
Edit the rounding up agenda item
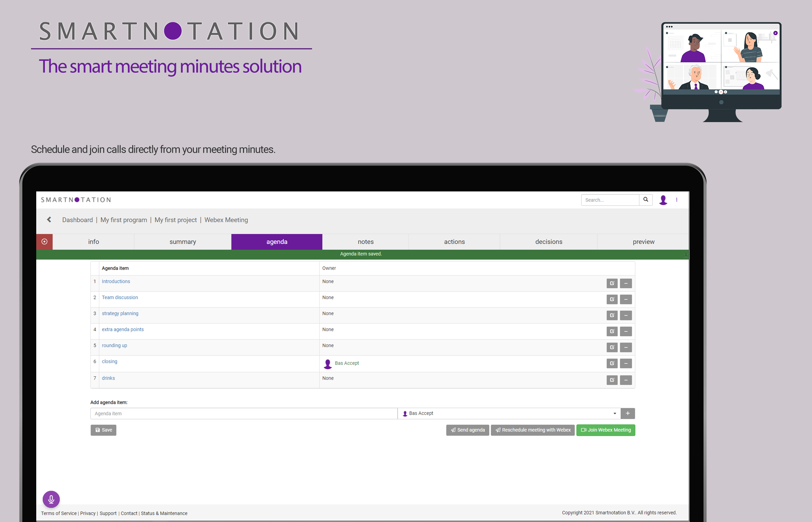click(x=612, y=347)
